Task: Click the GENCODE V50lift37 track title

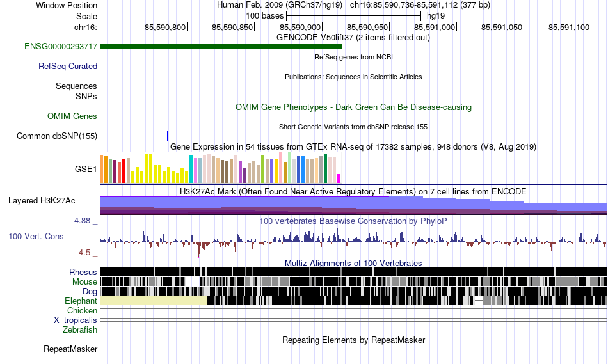Action: [x=353, y=38]
